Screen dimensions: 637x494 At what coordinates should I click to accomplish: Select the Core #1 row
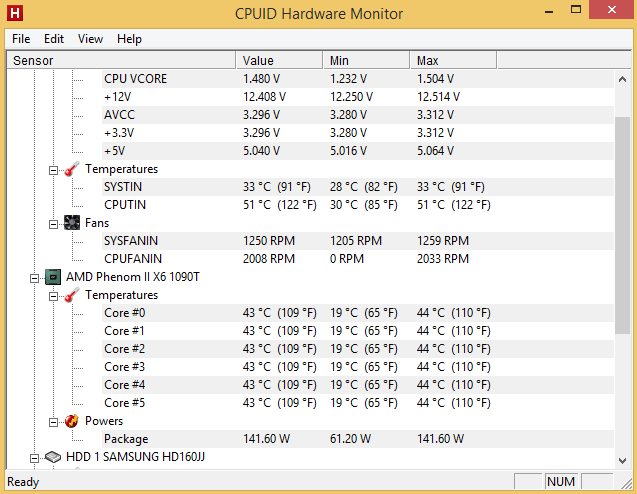tap(358, 331)
